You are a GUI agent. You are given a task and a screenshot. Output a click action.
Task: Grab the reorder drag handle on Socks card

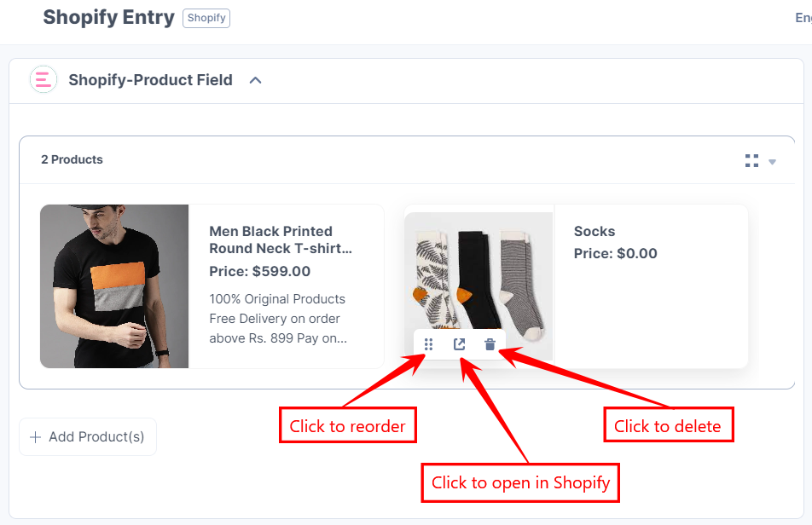click(427, 343)
